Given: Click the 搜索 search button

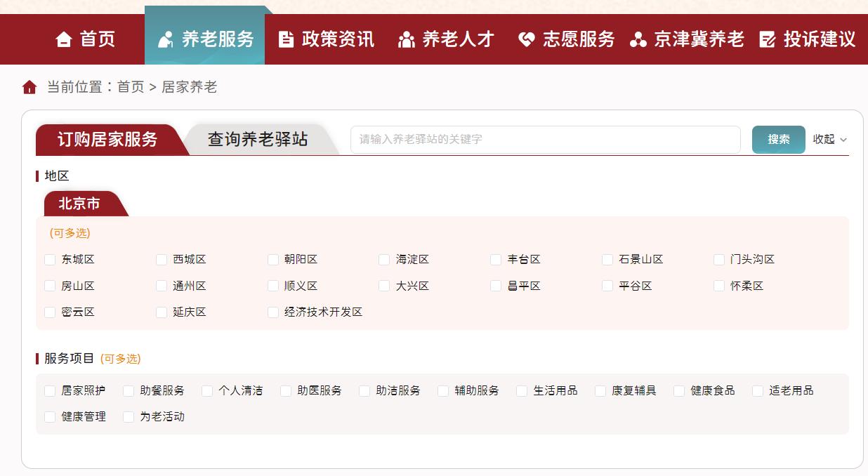Looking at the screenshot, I should coord(777,139).
